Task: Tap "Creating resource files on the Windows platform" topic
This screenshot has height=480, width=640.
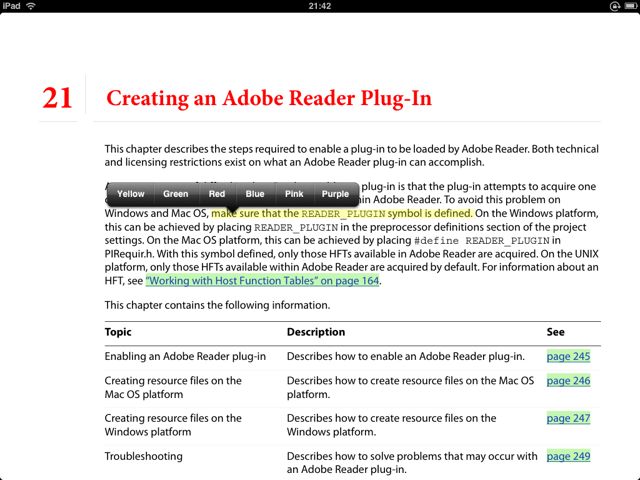Action: coord(173,425)
